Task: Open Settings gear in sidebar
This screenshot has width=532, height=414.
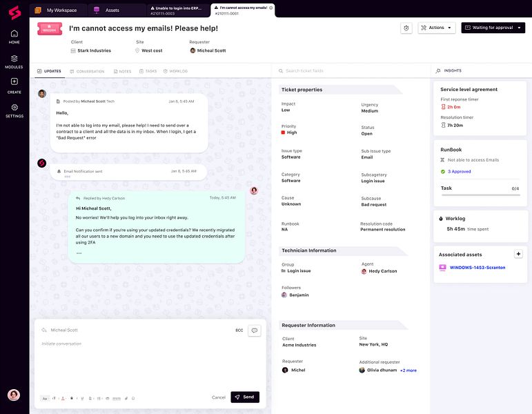Action: click(14, 107)
